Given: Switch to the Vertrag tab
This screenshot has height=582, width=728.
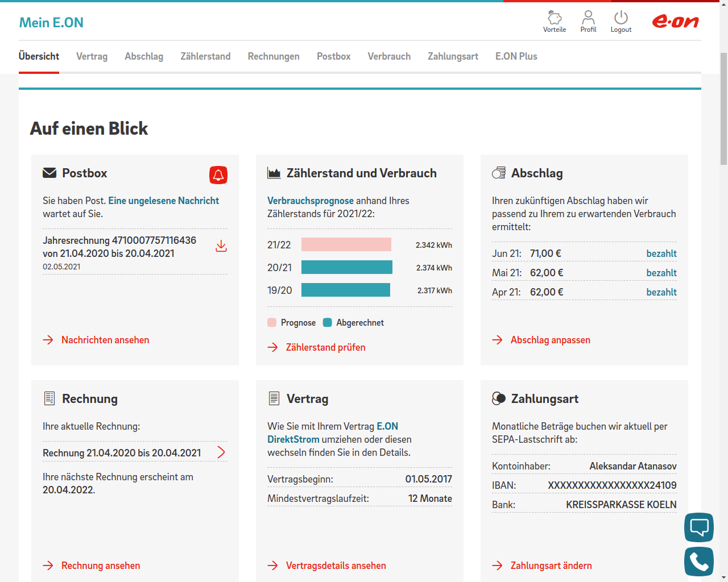Looking at the screenshot, I should click(x=92, y=56).
